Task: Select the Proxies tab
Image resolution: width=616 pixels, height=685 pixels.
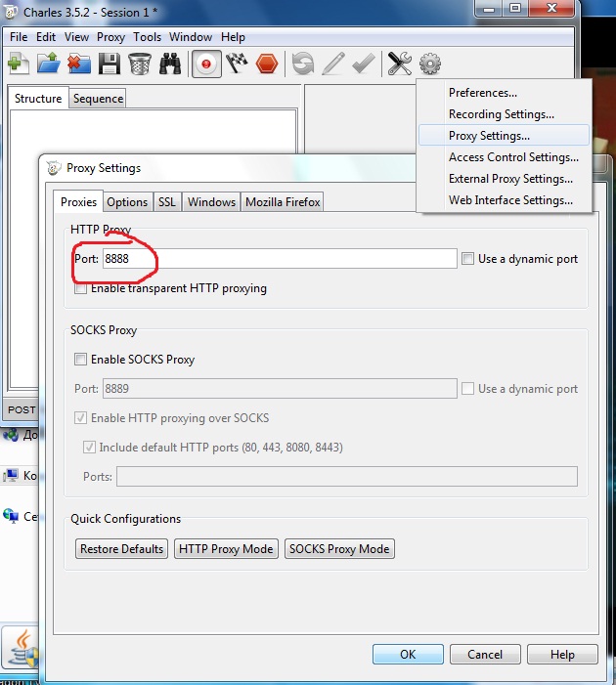Action: coord(78,202)
